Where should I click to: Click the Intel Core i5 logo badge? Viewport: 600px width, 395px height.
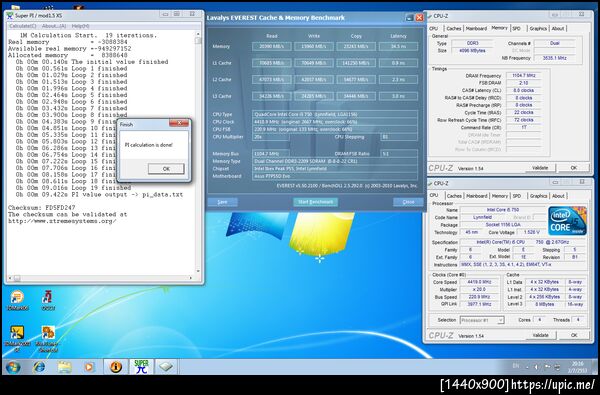[x=567, y=221]
